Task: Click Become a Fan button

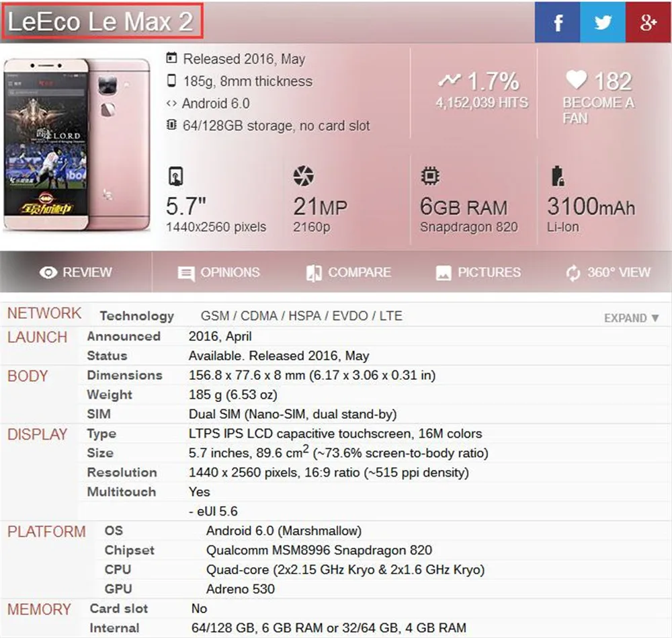Action: tap(599, 110)
